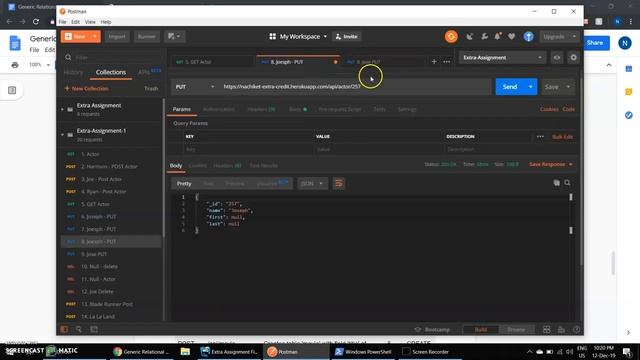This screenshot has width=640, height=360.
Task: Search the response body with magnifier icon
Action: pos(567,183)
